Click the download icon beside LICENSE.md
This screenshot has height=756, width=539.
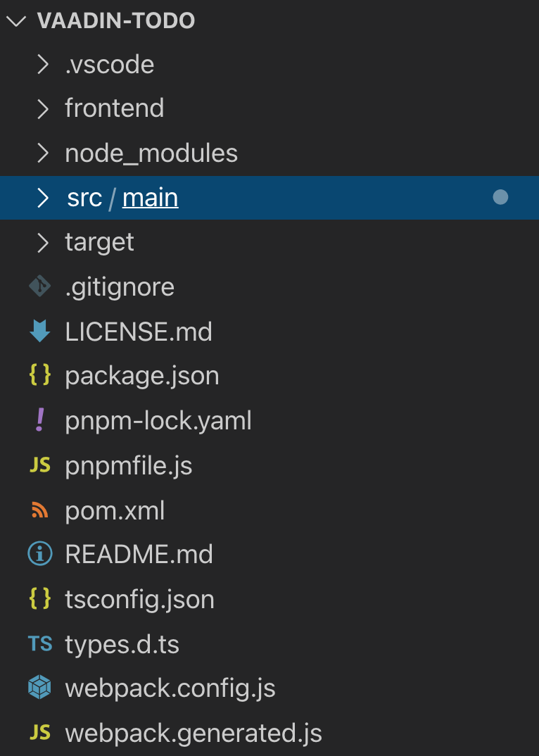pyautogui.click(x=41, y=331)
